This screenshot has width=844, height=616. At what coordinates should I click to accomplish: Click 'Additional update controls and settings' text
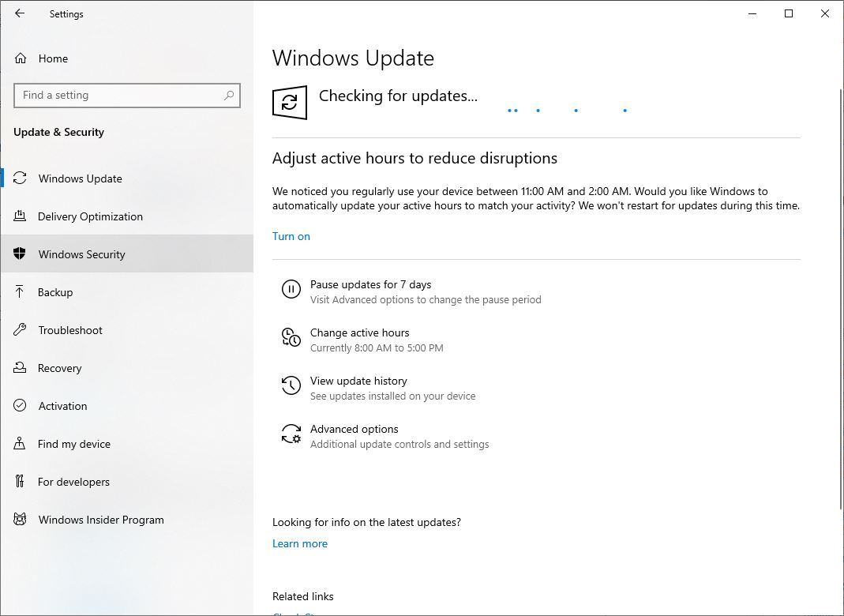coord(399,444)
